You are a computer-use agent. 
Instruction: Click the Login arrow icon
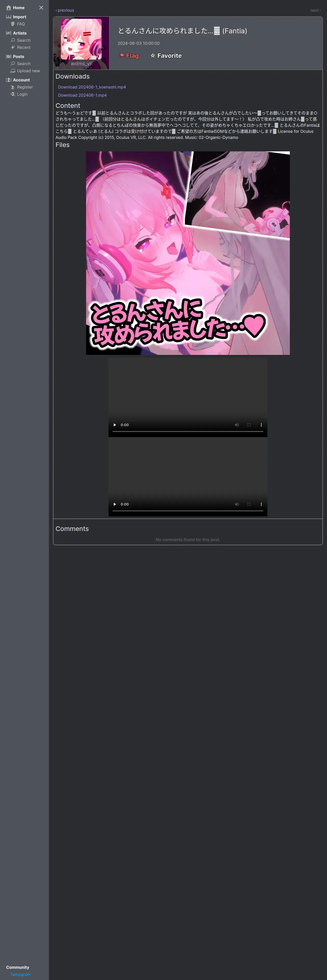13,94
